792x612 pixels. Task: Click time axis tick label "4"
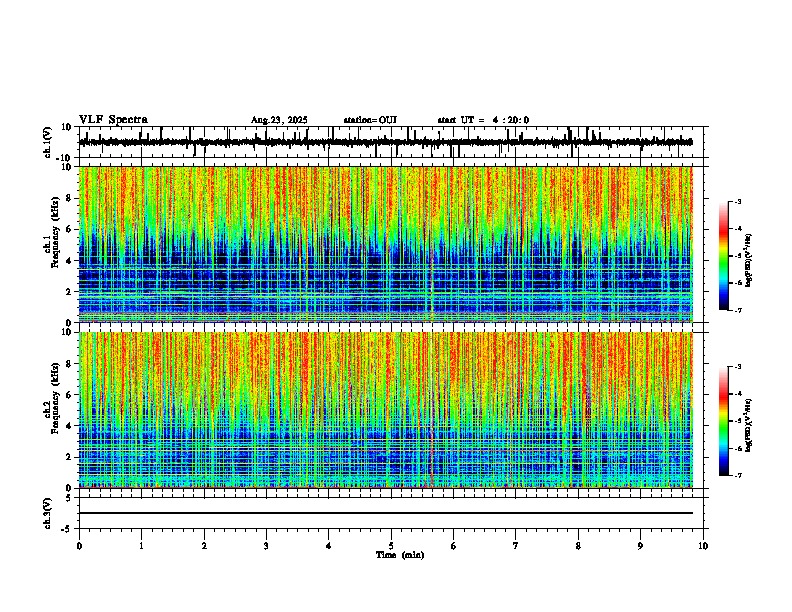pos(329,546)
